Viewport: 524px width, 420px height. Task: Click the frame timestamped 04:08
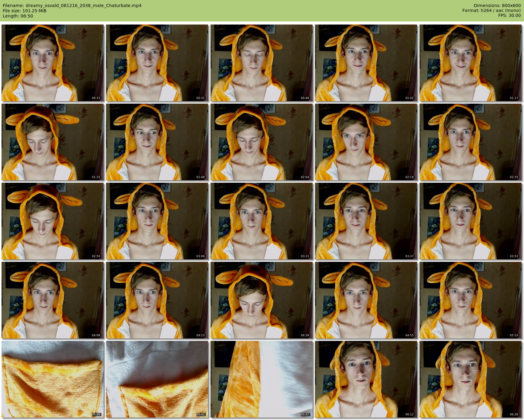tap(53, 300)
